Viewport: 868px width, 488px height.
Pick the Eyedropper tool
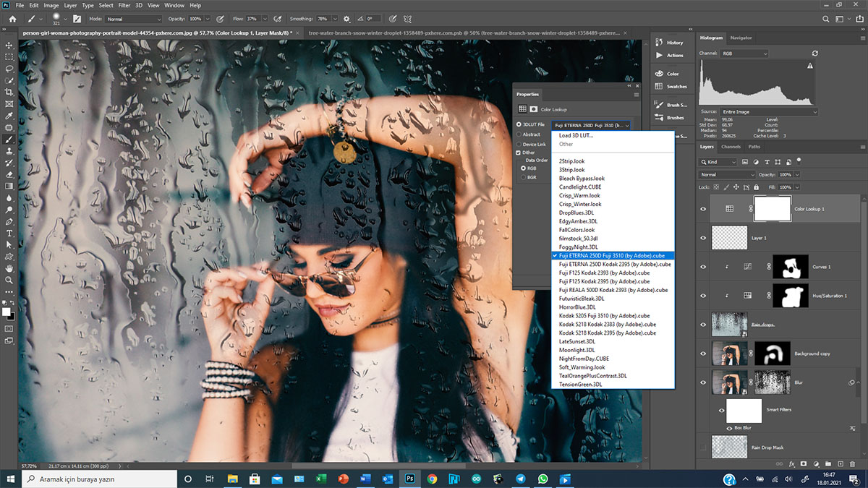pyautogui.click(x=9, y=116)
